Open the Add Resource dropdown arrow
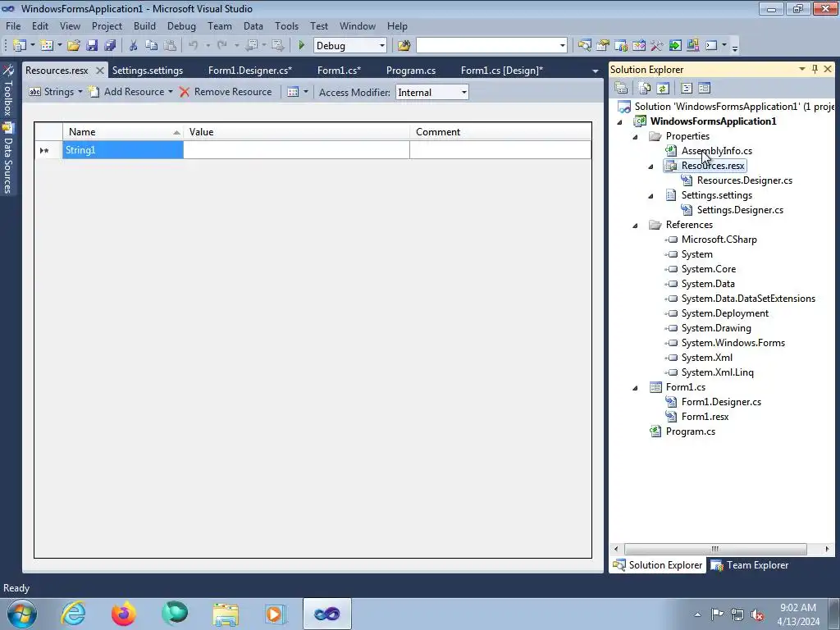 (x=171, y=92)
